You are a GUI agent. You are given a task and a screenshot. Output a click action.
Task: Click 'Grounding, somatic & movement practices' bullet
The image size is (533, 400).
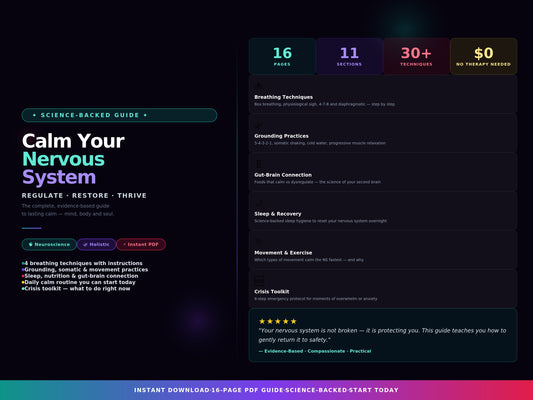[86, 269]
